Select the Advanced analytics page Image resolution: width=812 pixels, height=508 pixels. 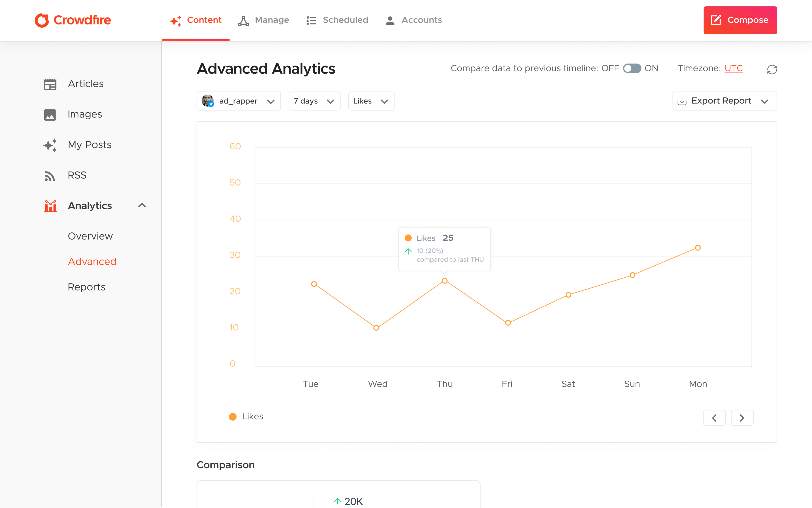(92, 261)
